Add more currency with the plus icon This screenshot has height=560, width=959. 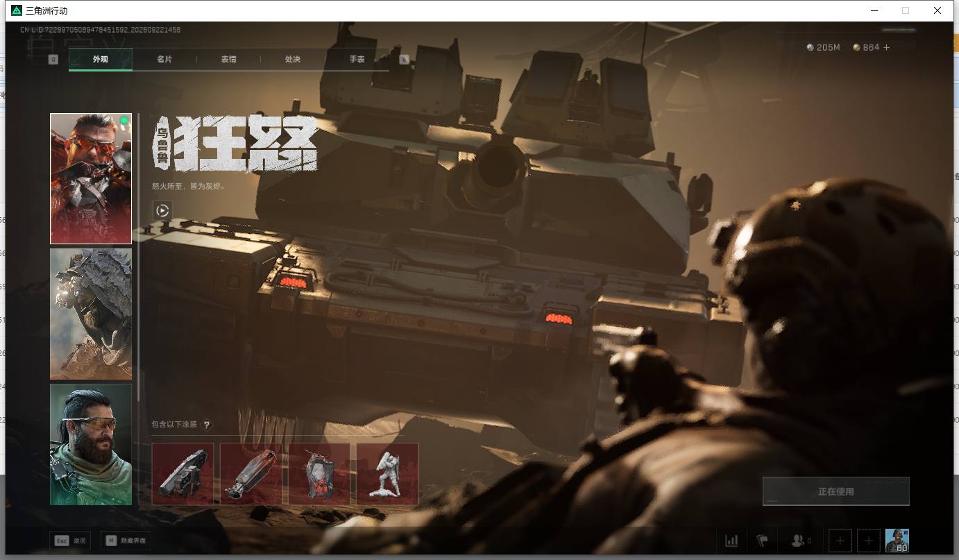coord(886,47)
